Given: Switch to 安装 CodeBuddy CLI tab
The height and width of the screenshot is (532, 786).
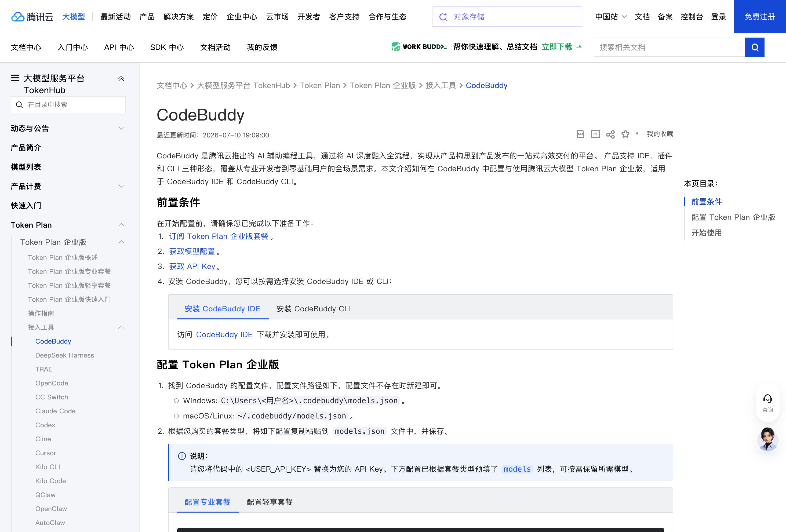Looking at the screenshot, I should (314, 309).
